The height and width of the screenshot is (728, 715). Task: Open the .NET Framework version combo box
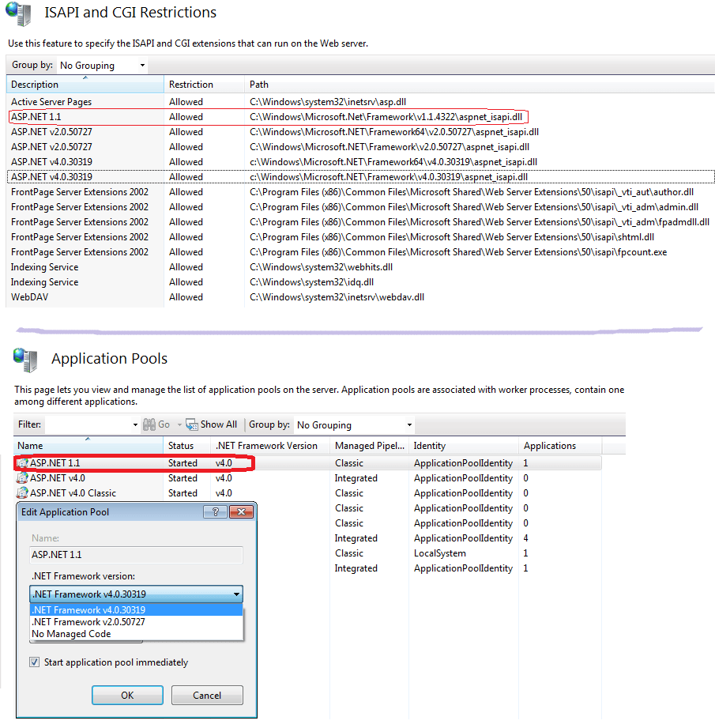136,594
